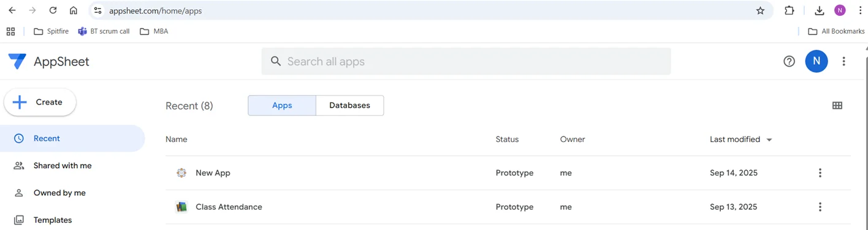Bookmark this page with the star
This screenshot has height=230, width=868.
(760, 10)
